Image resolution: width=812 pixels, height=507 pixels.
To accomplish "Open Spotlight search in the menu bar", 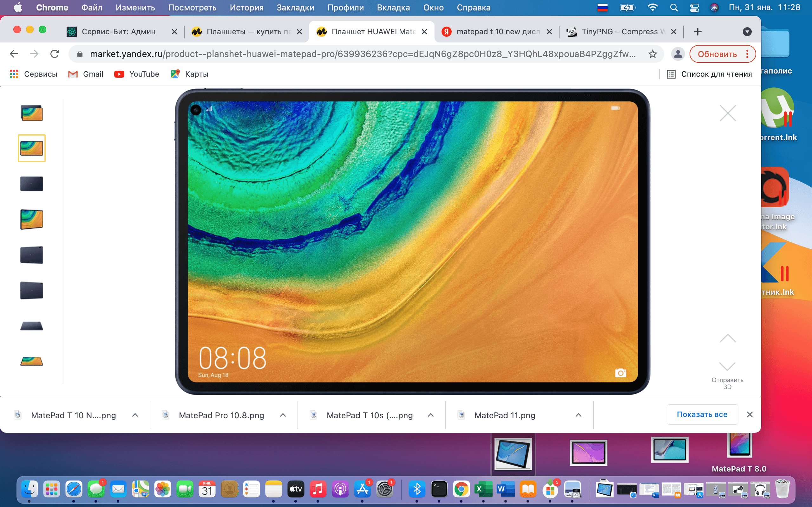I will pos(673,7).
